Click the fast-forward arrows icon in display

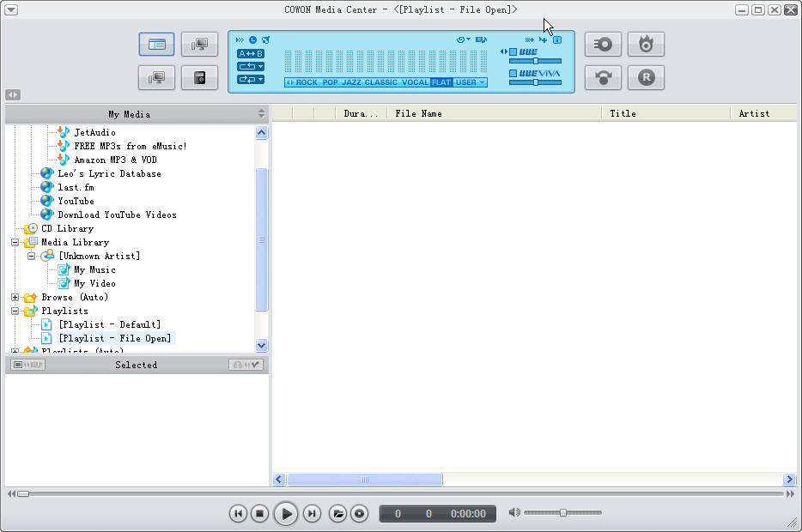pos(240,39)
